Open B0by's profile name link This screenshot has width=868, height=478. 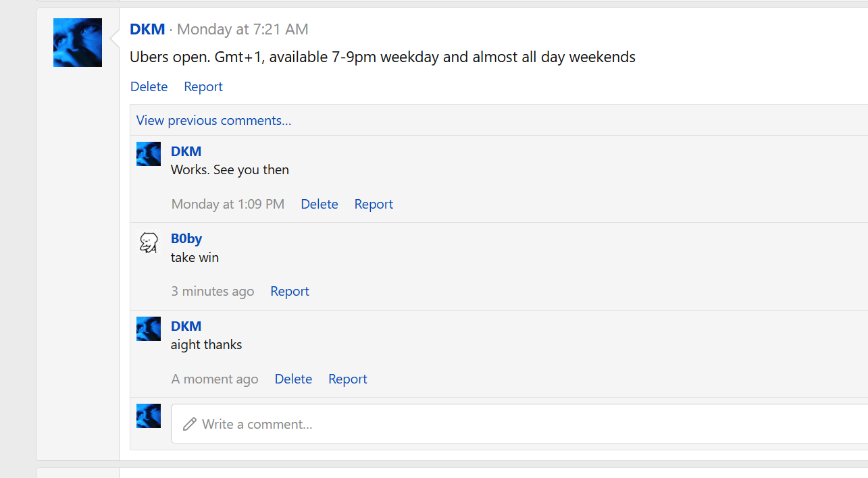[186, 238]
